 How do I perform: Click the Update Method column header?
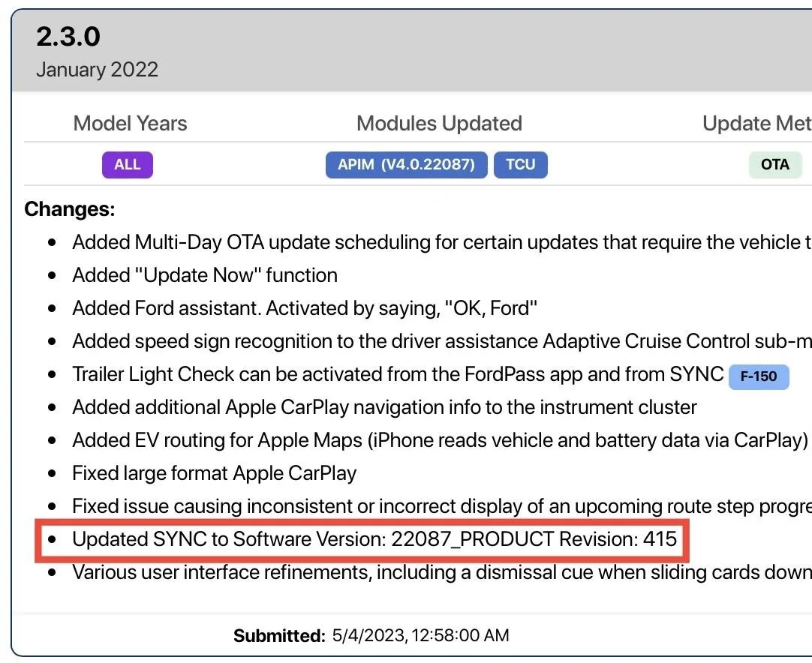[756, 124]
